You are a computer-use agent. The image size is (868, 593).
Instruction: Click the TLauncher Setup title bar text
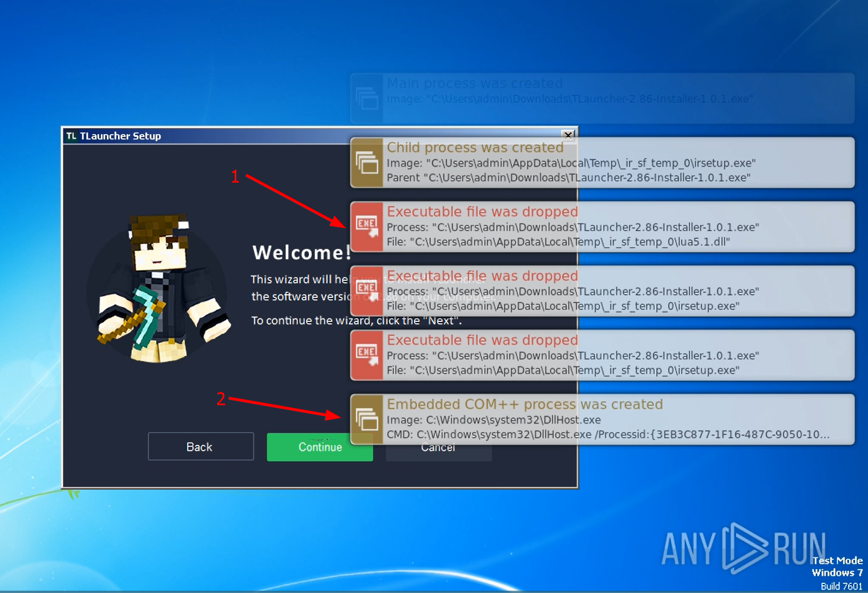point(120,136)
